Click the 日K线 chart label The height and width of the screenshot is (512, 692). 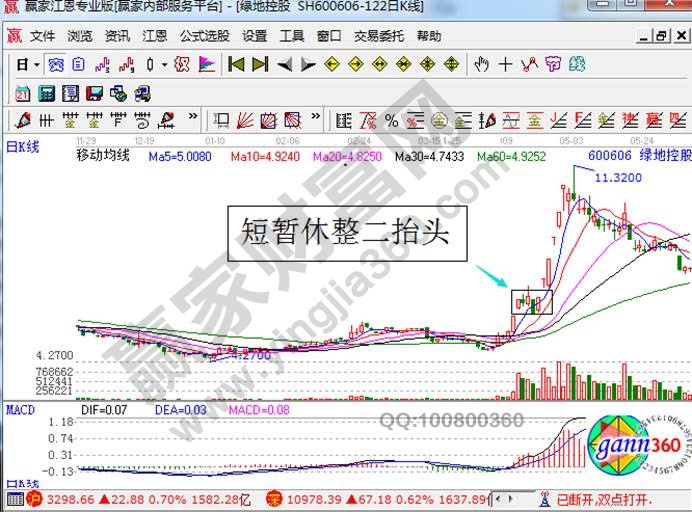pyautogui.click(x=23, y=147)
